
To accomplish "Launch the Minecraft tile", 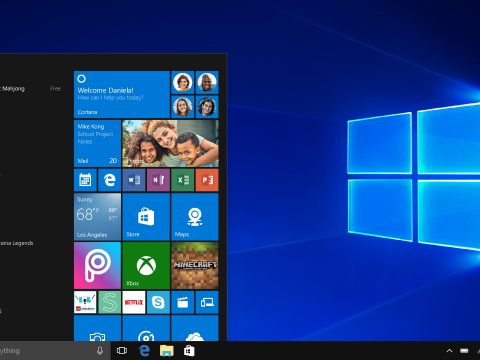I will (x=195, y=266).
